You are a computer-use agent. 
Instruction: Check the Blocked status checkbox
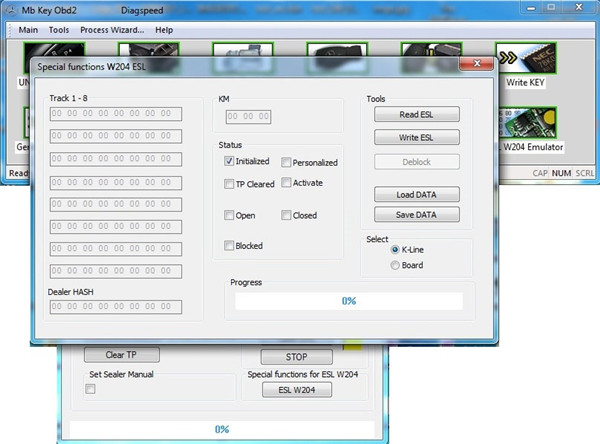229,245
